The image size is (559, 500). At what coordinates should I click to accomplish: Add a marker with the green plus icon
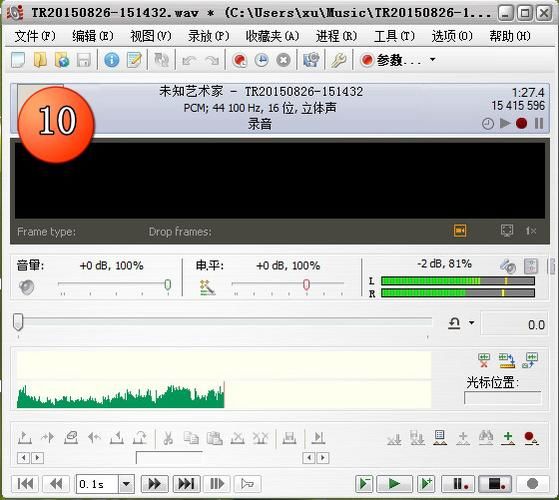point(508,437)
